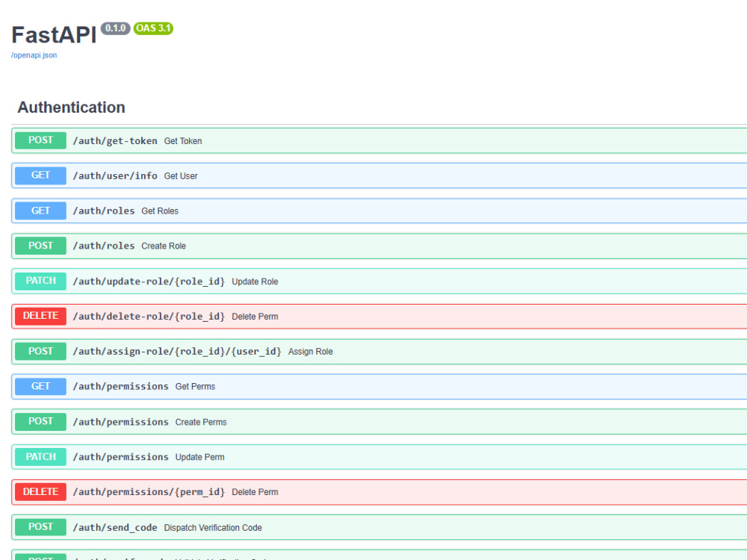Expand GET /auth/user/info endpoint
Screen dimensions: 747x560
(379, 175)
